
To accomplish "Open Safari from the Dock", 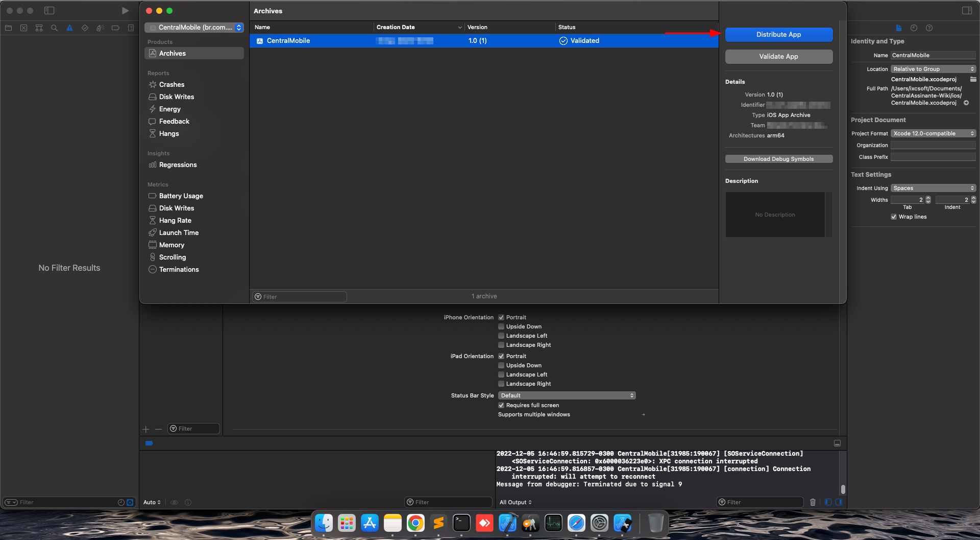I will click(576, 523).
